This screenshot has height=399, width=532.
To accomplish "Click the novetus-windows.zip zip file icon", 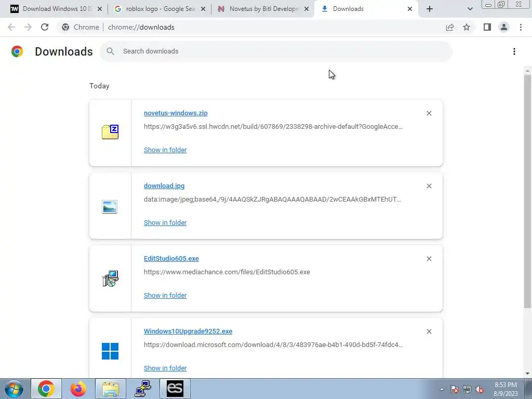I will coord(110,132).
